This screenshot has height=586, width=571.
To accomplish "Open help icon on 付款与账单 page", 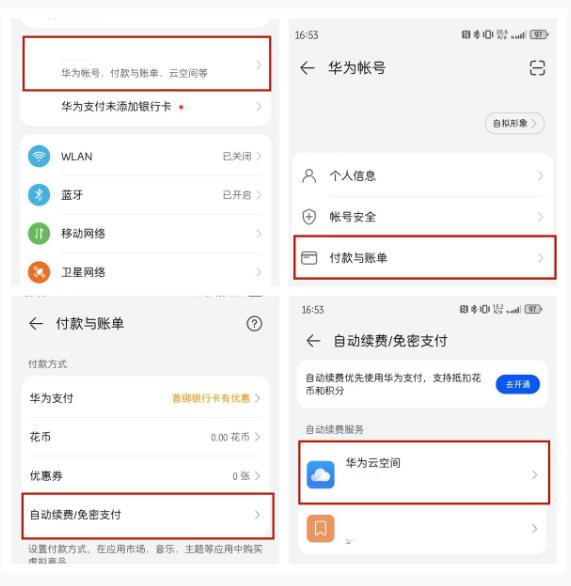I will [x=254, y=324].
